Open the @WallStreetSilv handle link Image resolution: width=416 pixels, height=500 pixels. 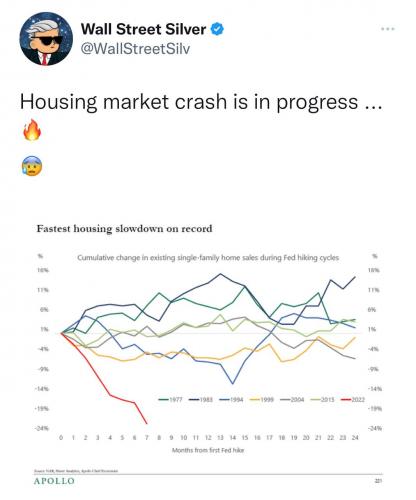(x=135, y=49)
